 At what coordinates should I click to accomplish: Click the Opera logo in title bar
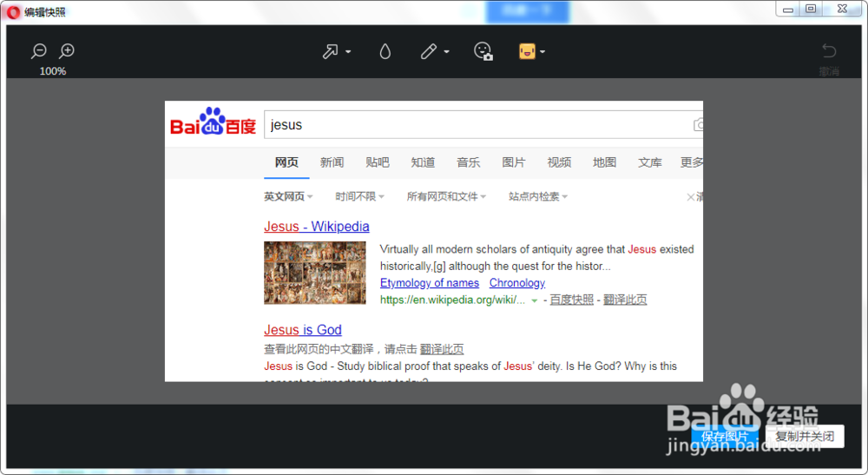click(13, 12)
